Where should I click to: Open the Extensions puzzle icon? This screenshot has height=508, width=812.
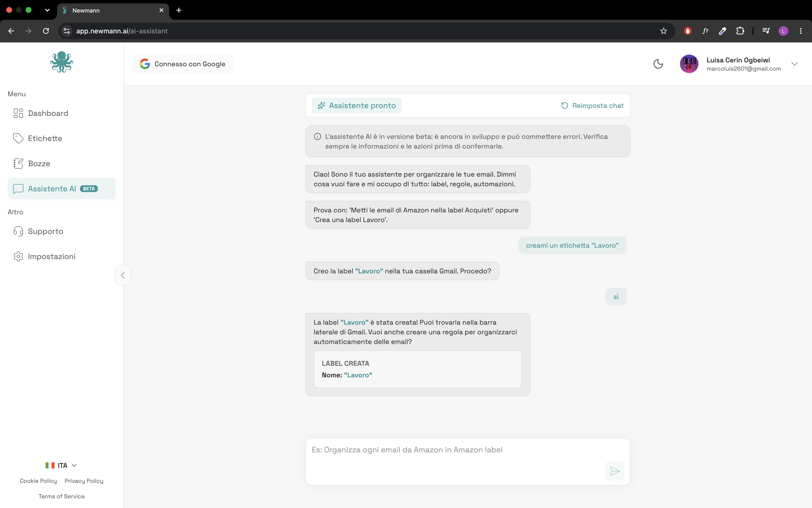click(x=740, y=31)
